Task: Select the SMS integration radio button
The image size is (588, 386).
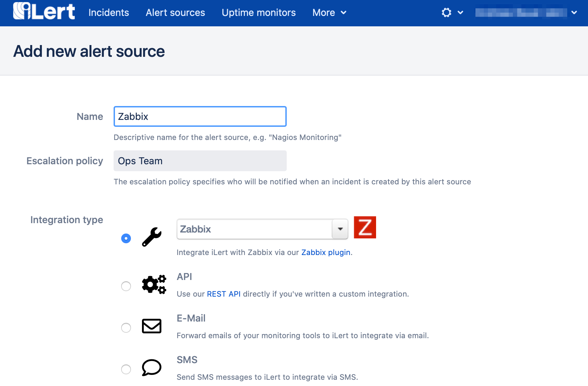Action: 126,369
